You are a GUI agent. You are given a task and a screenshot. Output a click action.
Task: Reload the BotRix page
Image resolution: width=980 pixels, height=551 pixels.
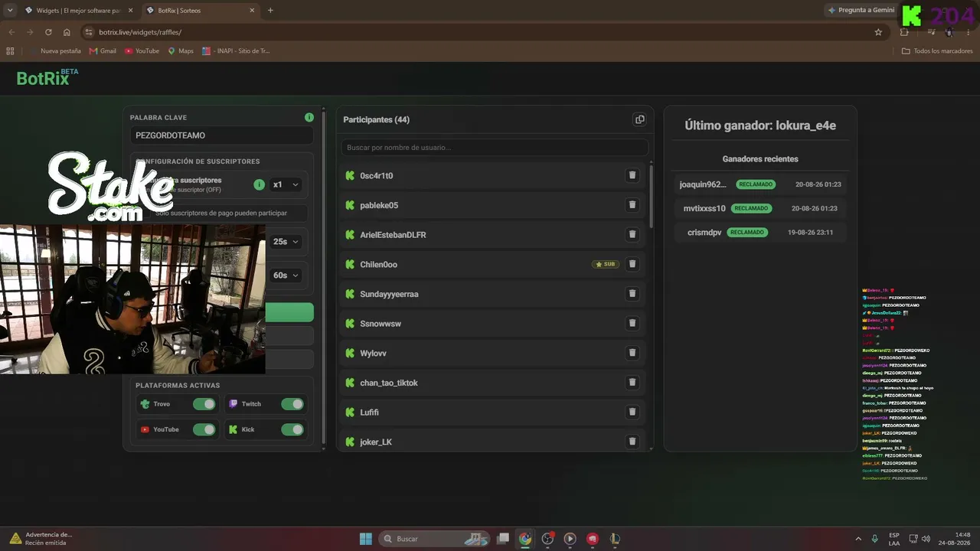click(48, 32)
